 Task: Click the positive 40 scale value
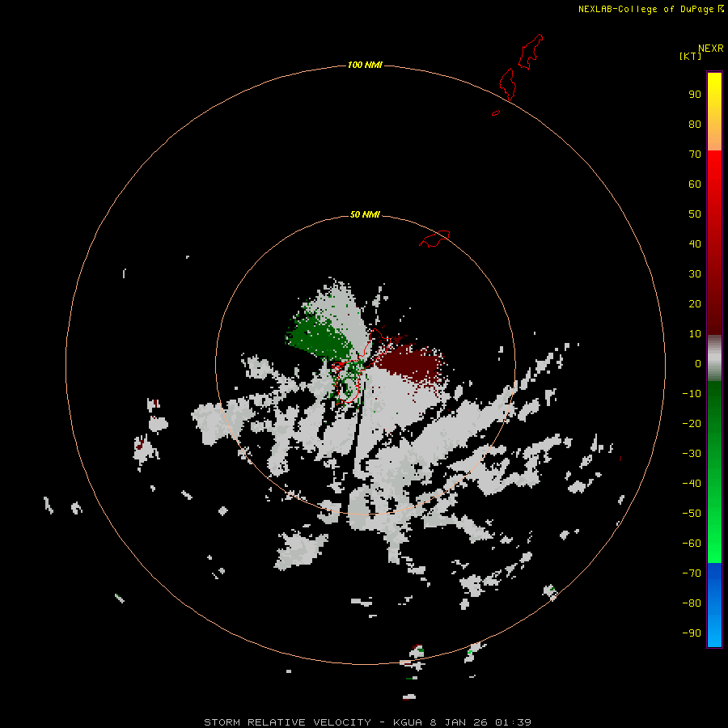point(695,243)
